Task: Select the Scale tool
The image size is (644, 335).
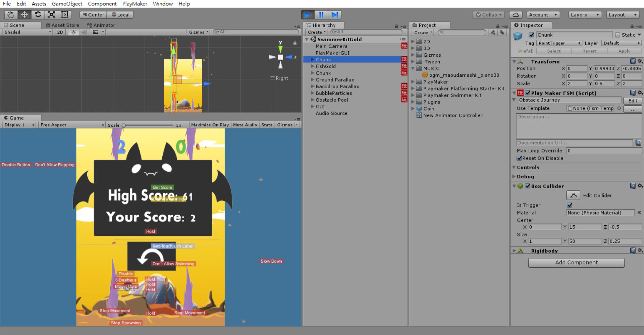Action: pyautogui.click(x=51, y=14)
